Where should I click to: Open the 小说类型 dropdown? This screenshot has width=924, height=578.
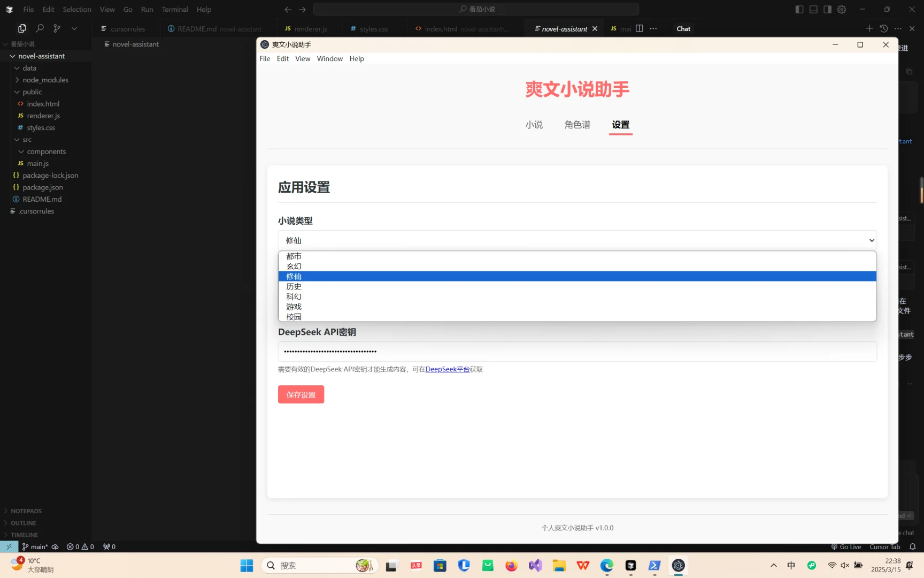click(576, 240)
